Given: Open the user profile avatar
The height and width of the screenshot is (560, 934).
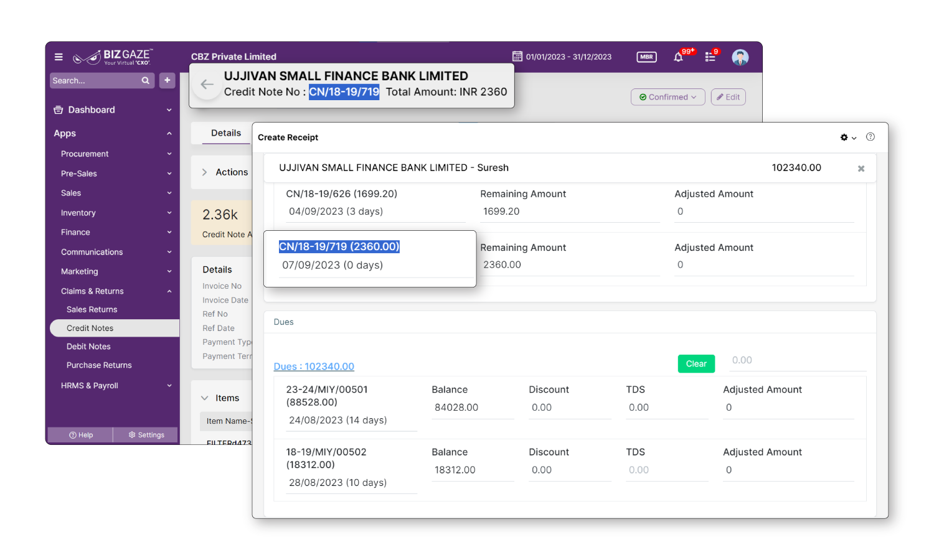Looking at the screenshot, I should 740,57.
